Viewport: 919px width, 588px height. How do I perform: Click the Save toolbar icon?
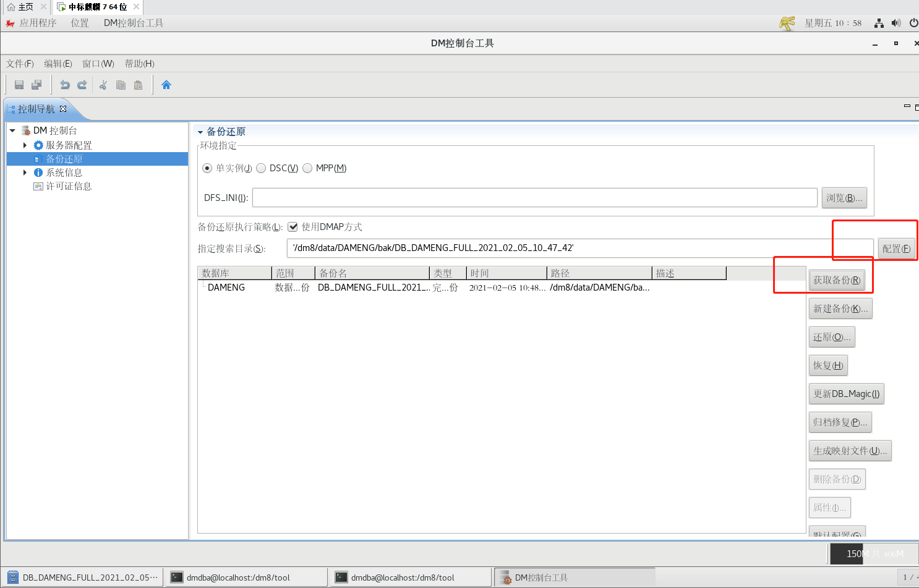pyautogui.click(x=19, y=85)
